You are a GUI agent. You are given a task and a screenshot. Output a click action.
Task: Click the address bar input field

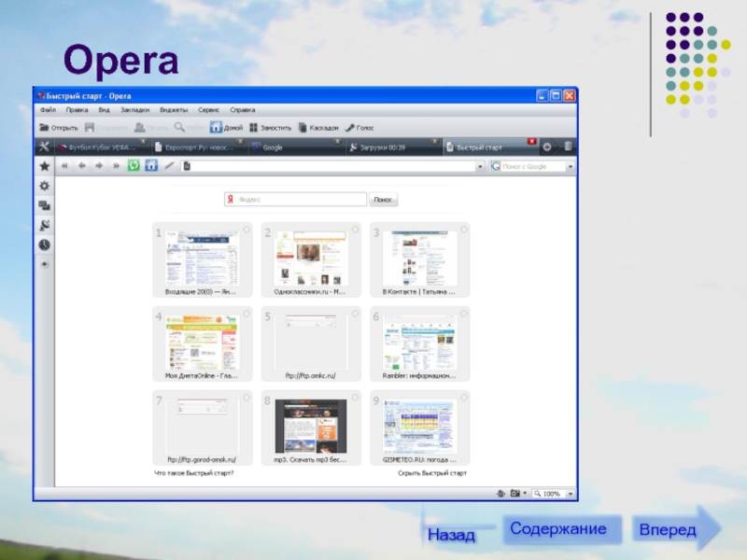click(x=329, y=166)
